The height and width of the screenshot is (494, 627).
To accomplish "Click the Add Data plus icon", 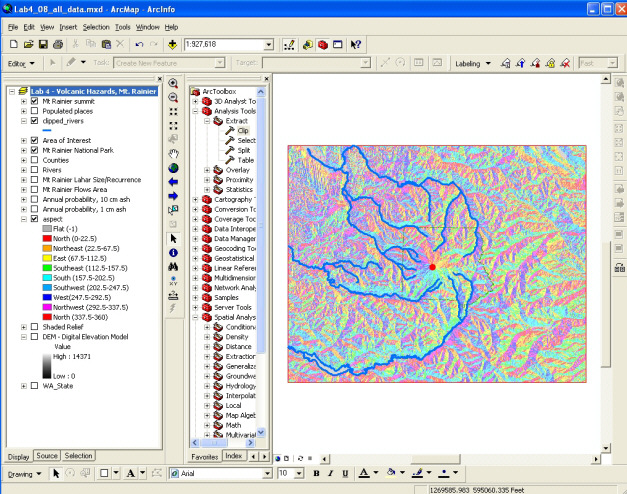I will coord(172,44).
